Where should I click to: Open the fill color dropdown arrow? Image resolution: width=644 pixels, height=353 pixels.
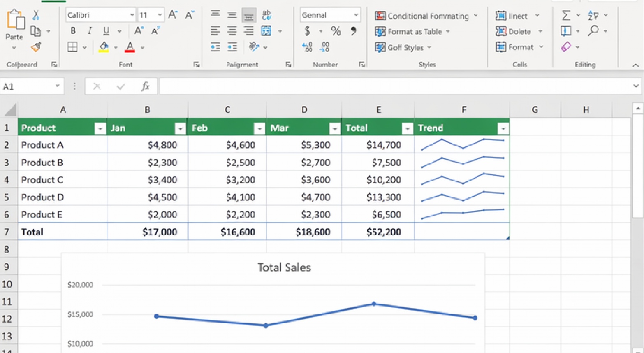116,47
